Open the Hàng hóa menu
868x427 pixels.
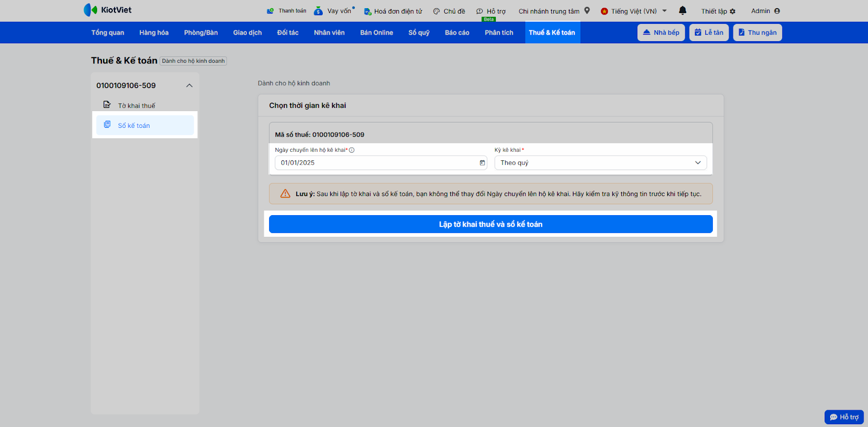tap(154, 33)
